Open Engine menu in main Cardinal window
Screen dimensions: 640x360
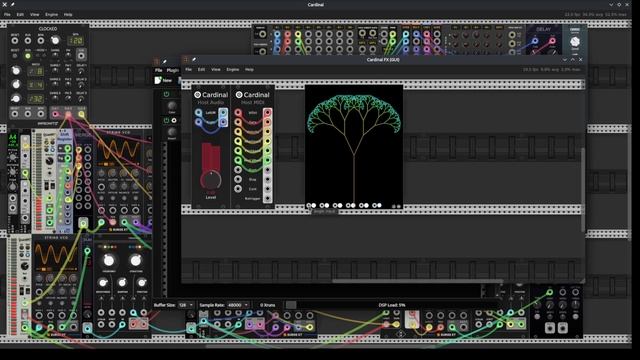click(51, 14)
